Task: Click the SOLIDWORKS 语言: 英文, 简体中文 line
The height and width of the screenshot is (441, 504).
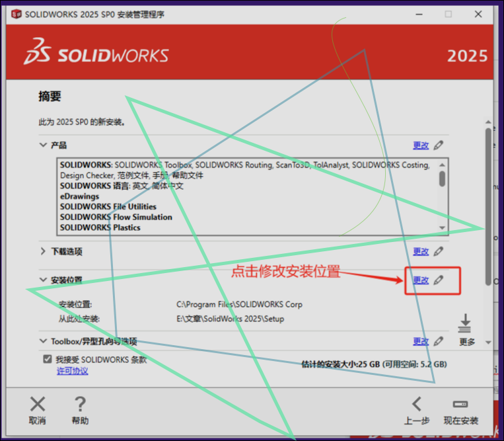Action: coord(122,186)
